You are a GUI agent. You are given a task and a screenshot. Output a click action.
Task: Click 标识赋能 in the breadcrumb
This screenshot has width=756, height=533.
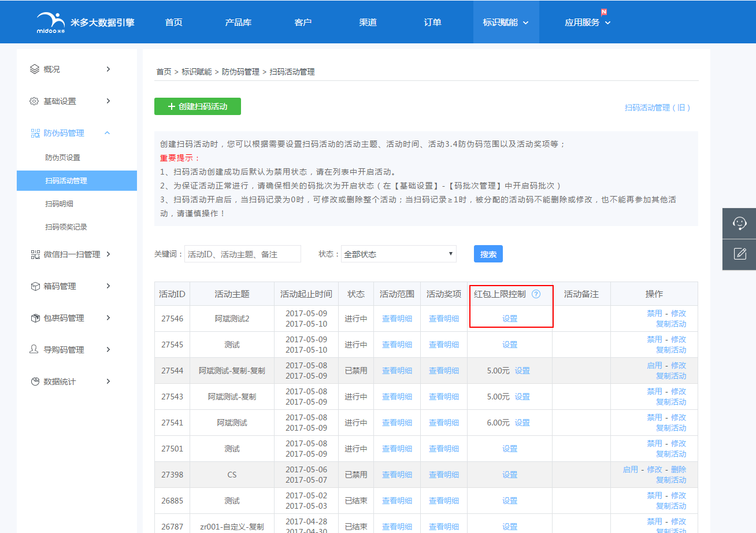coord(197,72)
